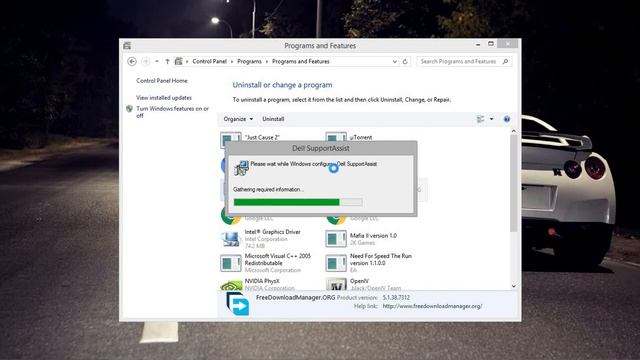The width and height of the screenshot is (640, 360).
Task: Click the search magnifier icon
Action: (505, 61)
